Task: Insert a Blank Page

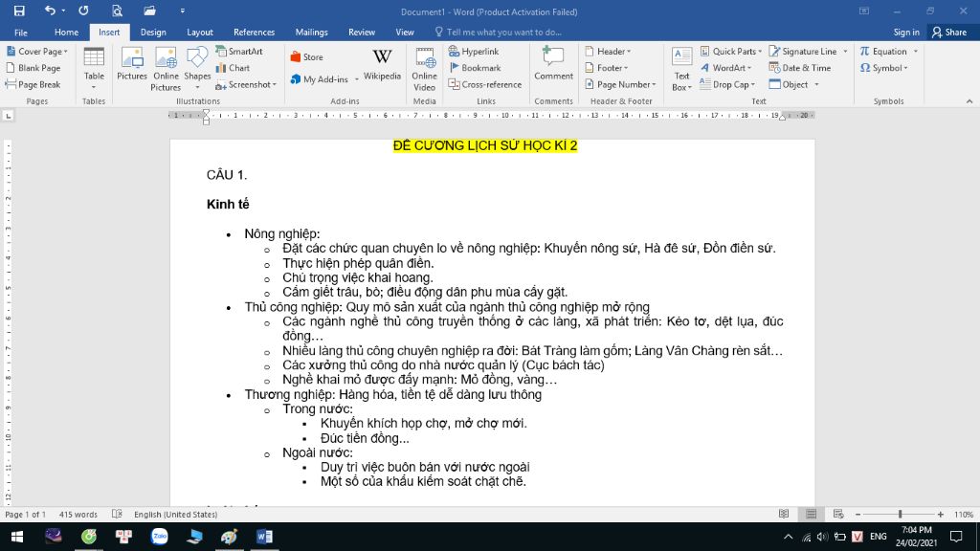Action: point(33,68)
